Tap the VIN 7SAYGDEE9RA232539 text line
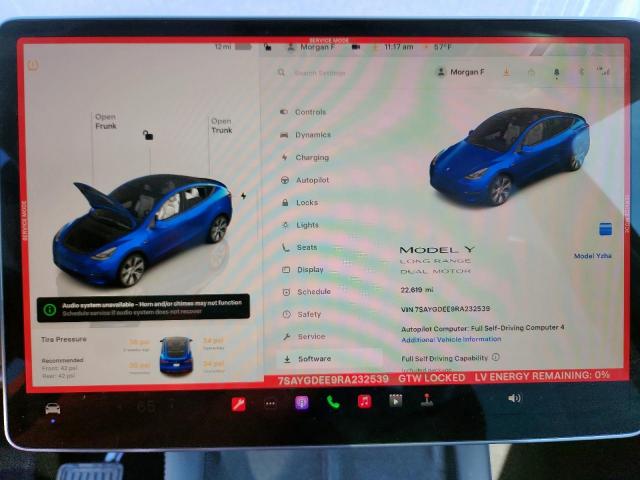Image resolution: width=640 pixels, height=480 pixels. (x=445, y=309)
